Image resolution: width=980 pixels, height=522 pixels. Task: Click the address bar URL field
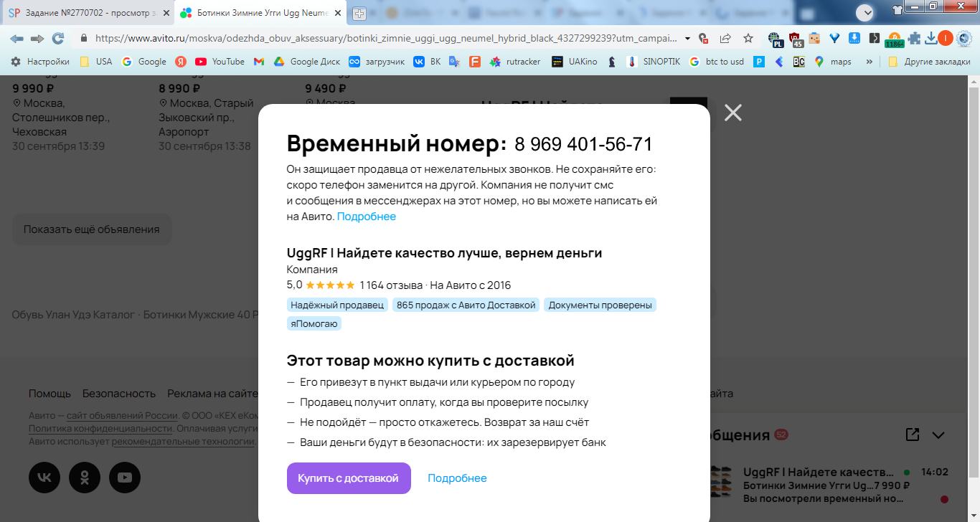click(x=385, y=38)
